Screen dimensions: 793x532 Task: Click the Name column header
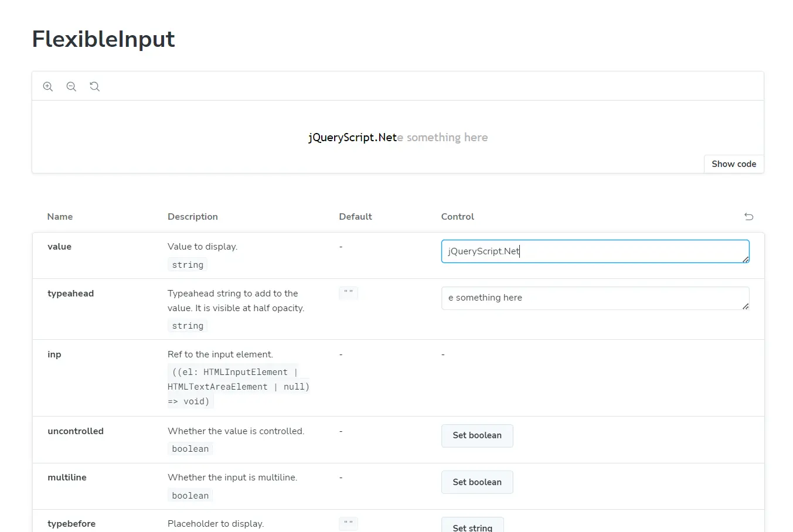click(60, 217)
